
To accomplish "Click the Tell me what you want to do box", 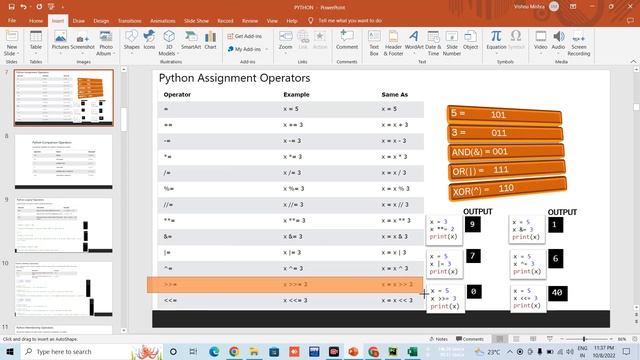I will 350,20.
